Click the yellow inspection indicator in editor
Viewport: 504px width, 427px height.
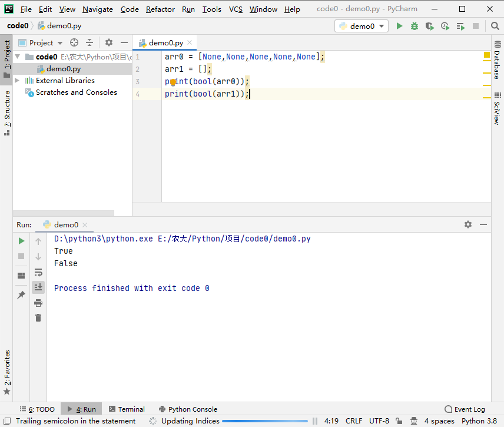(x=487, y=55)
